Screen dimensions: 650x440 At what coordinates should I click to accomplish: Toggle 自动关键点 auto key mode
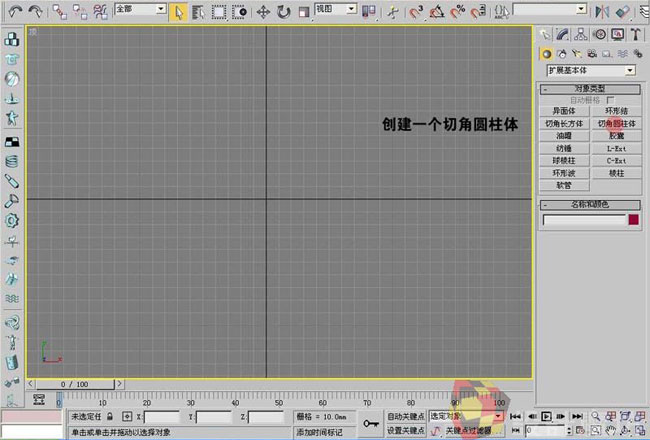point(405,416)
